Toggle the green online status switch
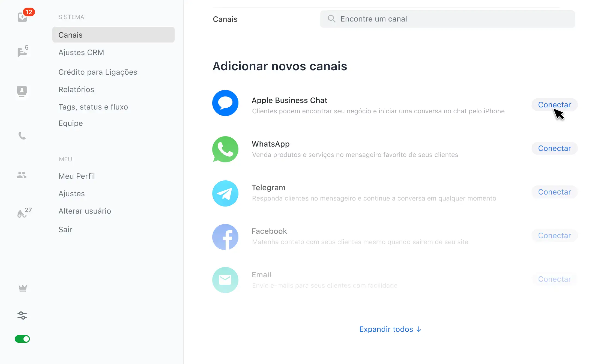This screenshot has height=364, width=598. click(22, 339)
